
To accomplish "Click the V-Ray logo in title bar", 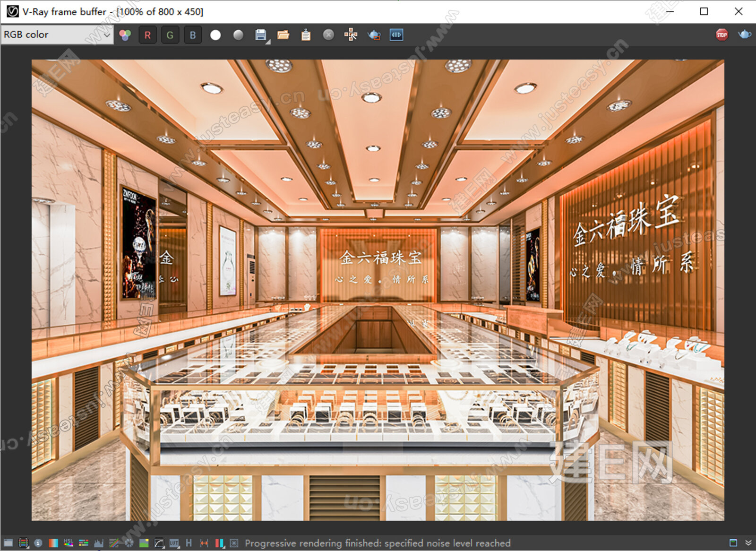I will 13,11.
